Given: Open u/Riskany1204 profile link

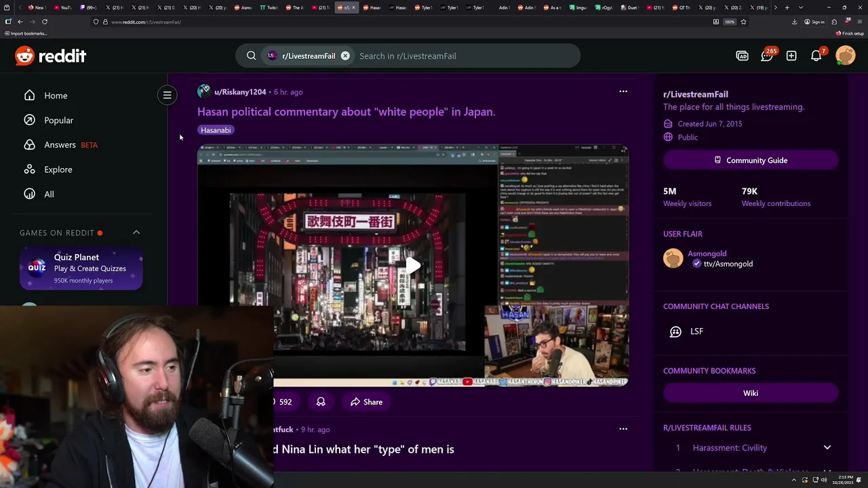Looking at the screenshot, I should (240, 91).
